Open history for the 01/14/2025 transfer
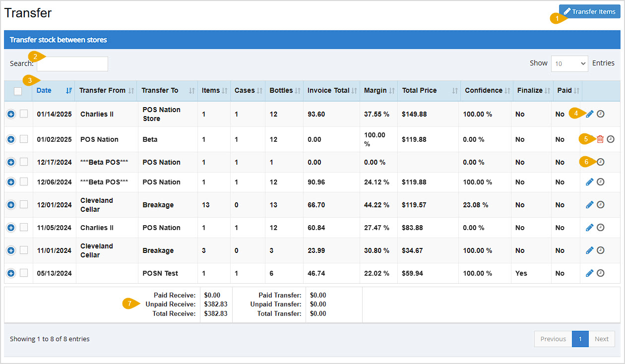Viewport: 625px width, 364px height. (x=600, y=114)
